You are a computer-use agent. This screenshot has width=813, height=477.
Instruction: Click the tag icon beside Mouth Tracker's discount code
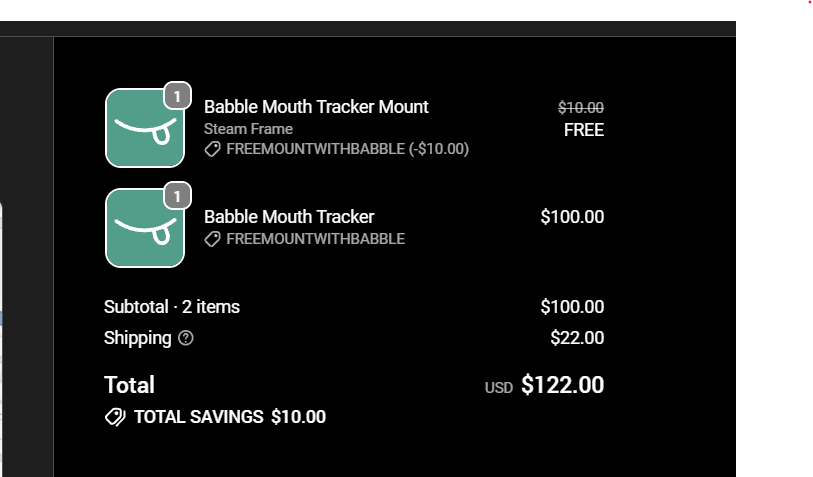213,239
